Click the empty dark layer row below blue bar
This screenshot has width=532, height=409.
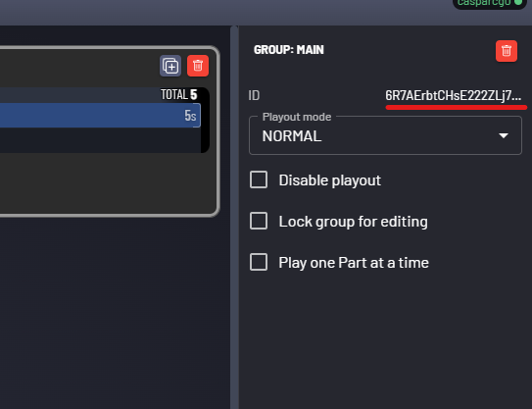click(100, 140)
